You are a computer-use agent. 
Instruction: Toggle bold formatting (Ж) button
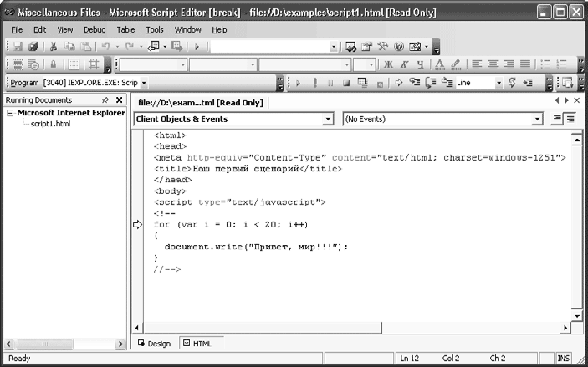pos(388,64)
